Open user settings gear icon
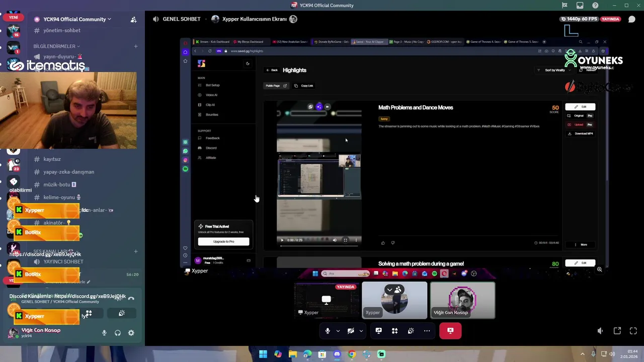 tap(131, 333)
